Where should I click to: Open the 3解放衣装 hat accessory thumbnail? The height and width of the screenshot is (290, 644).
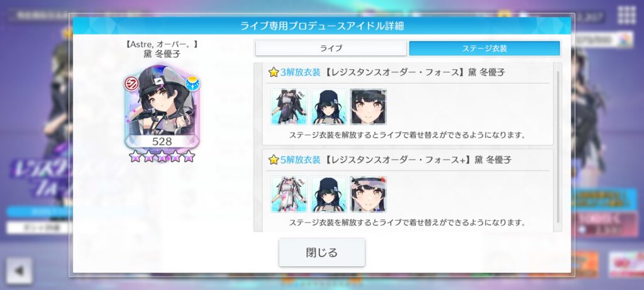coord(328,106)
